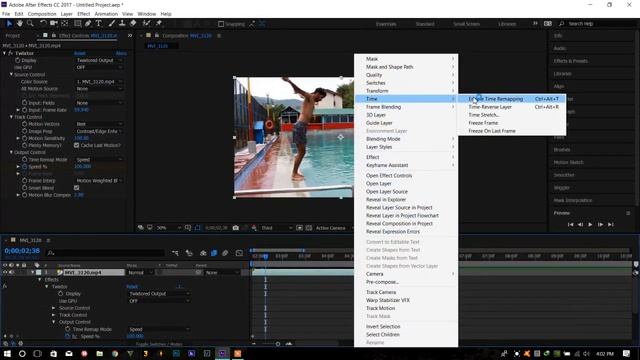Image resolution: width=640 pixels, height=360 pixels.
Task: Open File Explorer from taskbar
Action: coord(100,353)
